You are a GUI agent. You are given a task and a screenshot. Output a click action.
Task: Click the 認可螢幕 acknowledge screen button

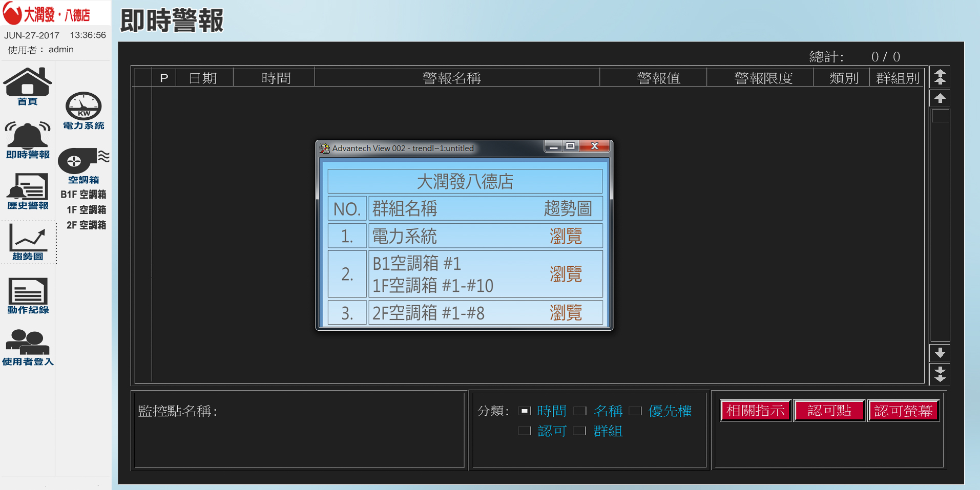(903, 411)
